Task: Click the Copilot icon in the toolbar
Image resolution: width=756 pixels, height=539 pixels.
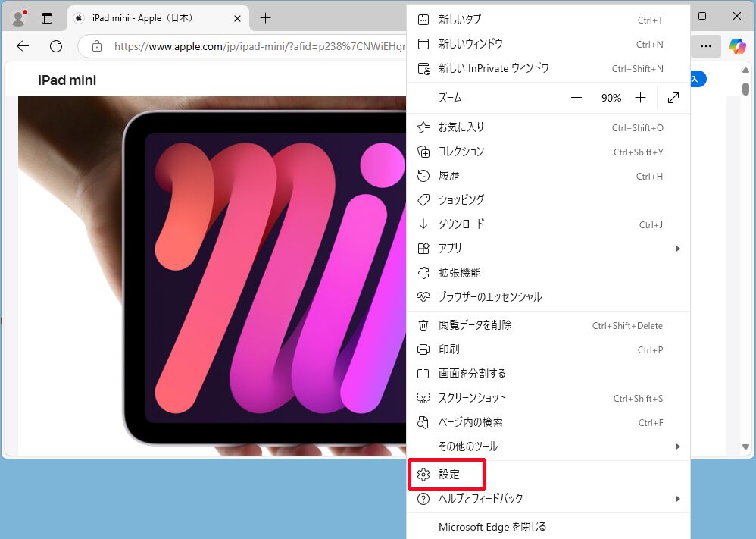Action: [737, 46]
